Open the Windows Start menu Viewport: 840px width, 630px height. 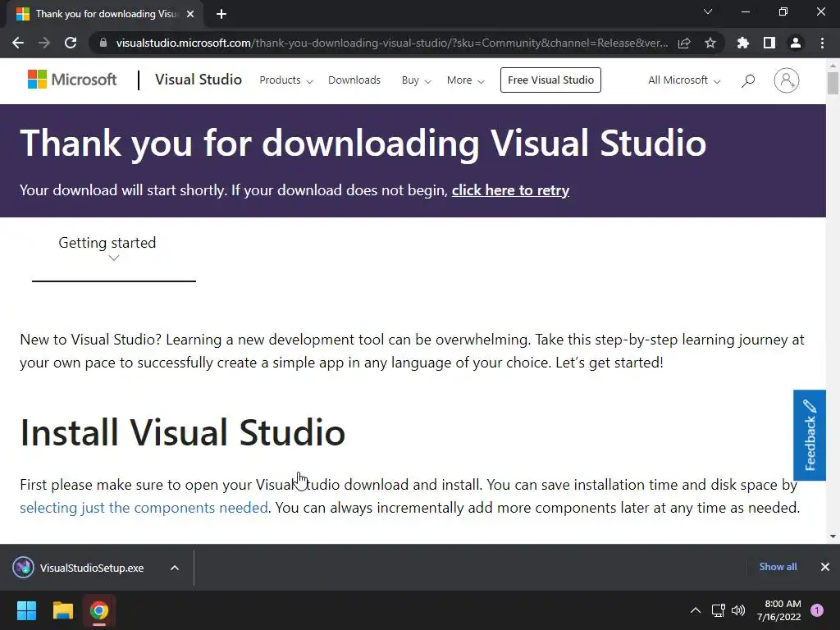pos(26,610)
